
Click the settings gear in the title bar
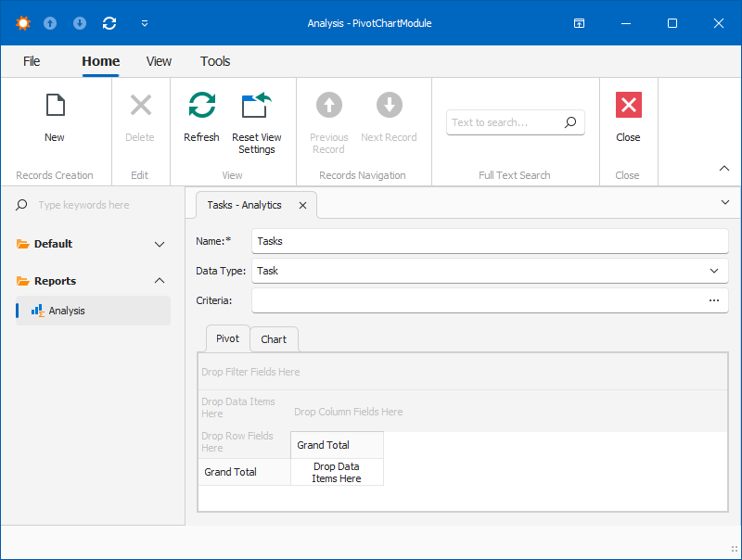tap(22, 22)
